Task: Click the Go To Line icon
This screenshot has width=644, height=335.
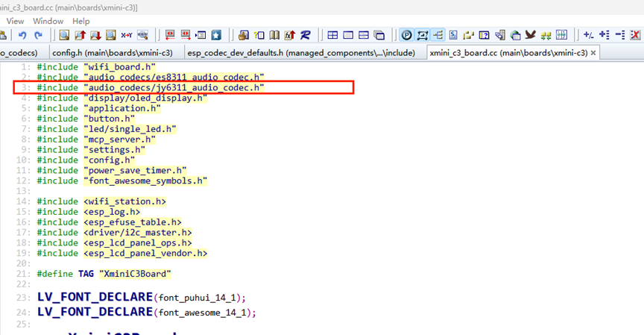Action: point(201,35)
